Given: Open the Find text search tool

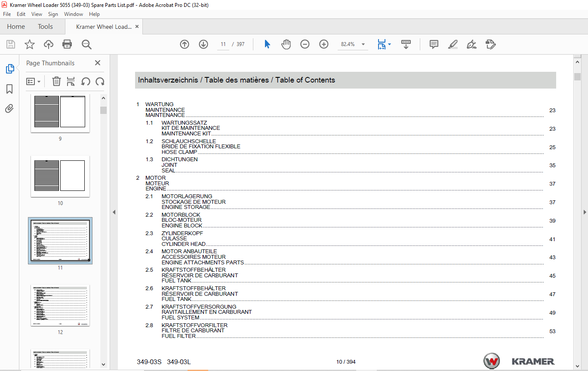Looking at the screenshot, I should (86, 44).
